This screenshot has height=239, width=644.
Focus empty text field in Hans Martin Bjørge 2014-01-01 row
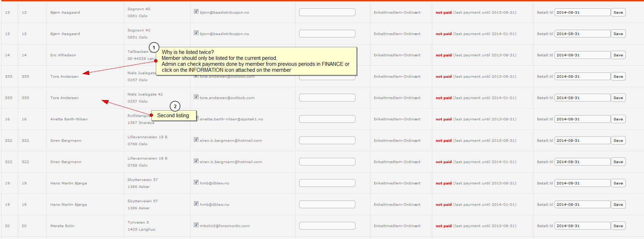[x=327, y=204]
